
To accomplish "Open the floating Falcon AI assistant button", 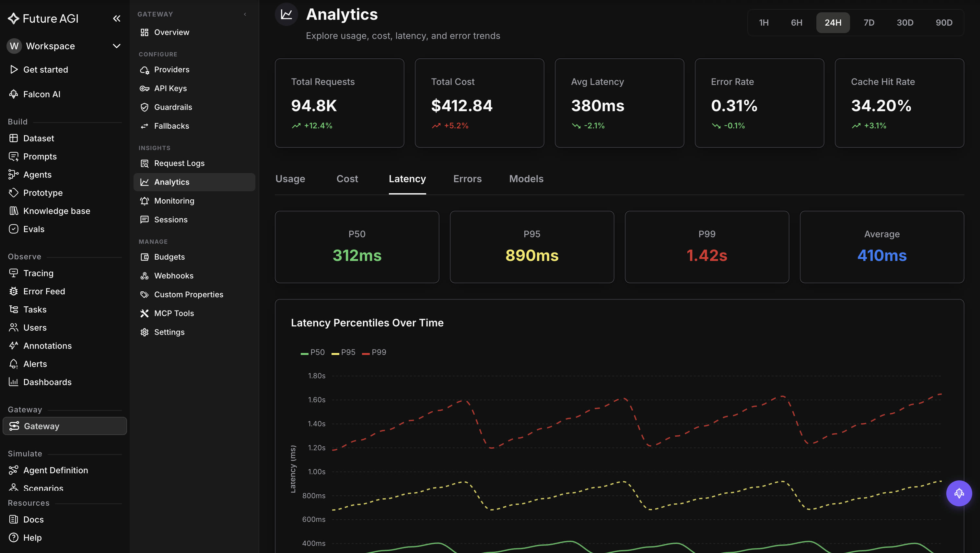I will tap(959, 493).
